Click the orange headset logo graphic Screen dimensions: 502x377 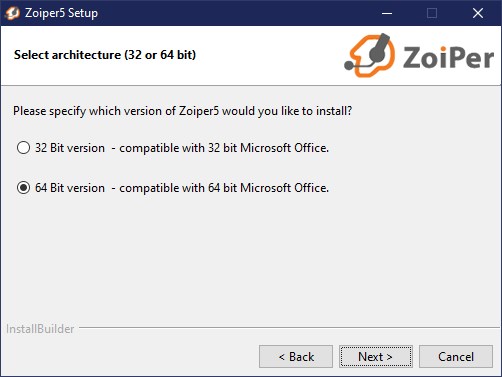370,55
